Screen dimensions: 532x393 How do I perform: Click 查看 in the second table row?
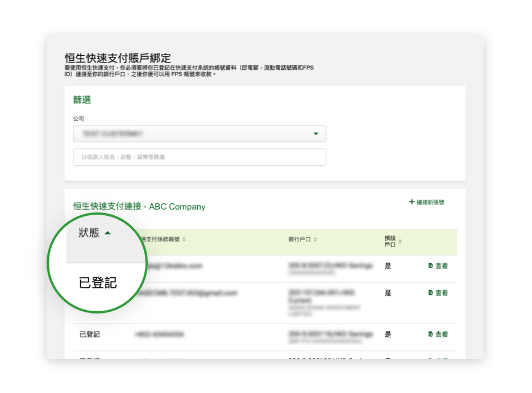click(x=442, y=293)
